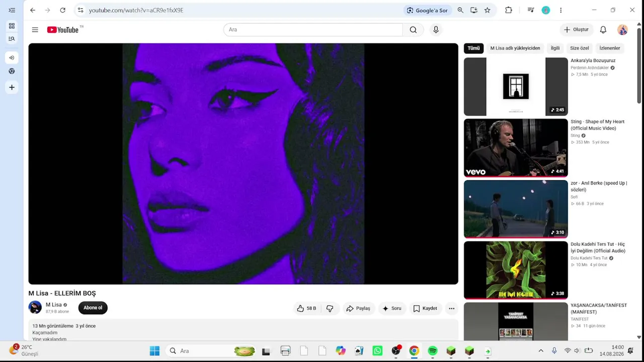Reload the page in Chrome
Viewport: 644px width, 362px height.
tap(62, 10)
